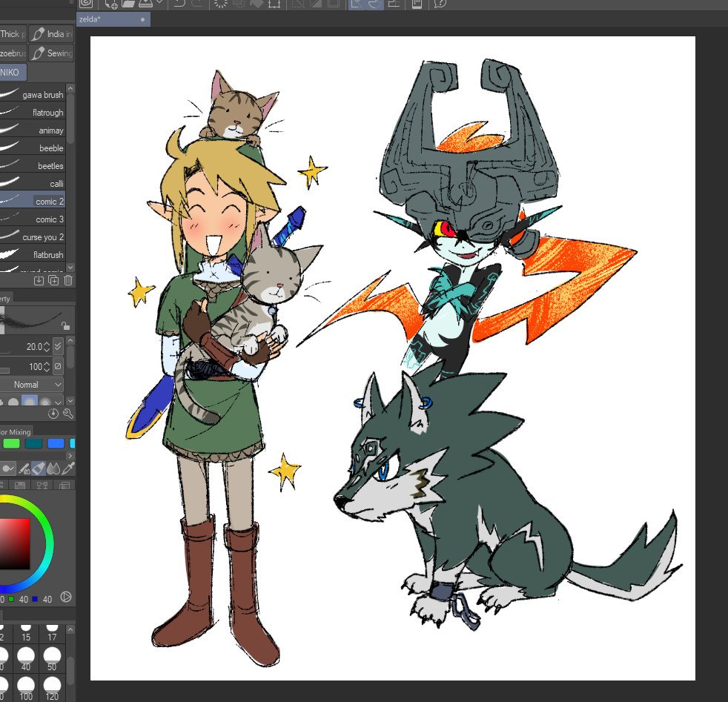Toggle the brush stroke preview lock
This screenshot has height=702, width=728.
point(65,325)
